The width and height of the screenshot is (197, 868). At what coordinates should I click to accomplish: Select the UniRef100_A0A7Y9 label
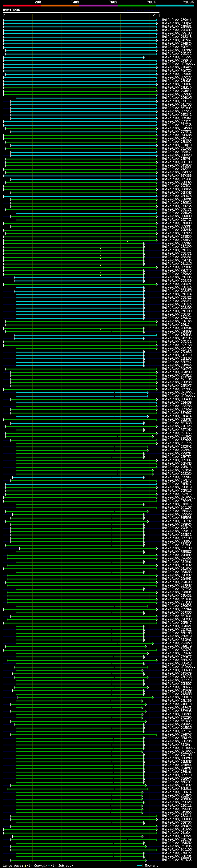[x=176, y=369]
